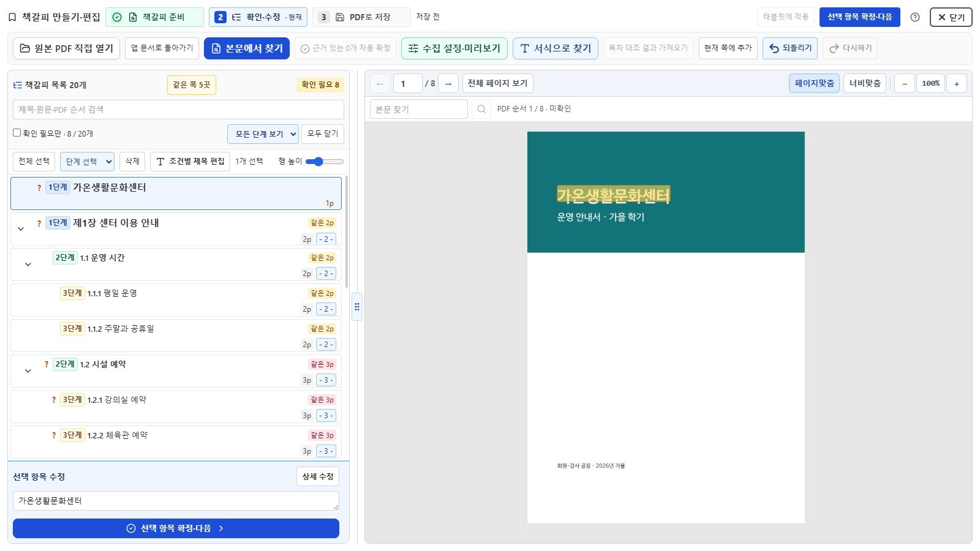The height and width of the screenshot is (551, 980).
Task: Open 수집 설정·미리보기
Action: coord(454,48)
